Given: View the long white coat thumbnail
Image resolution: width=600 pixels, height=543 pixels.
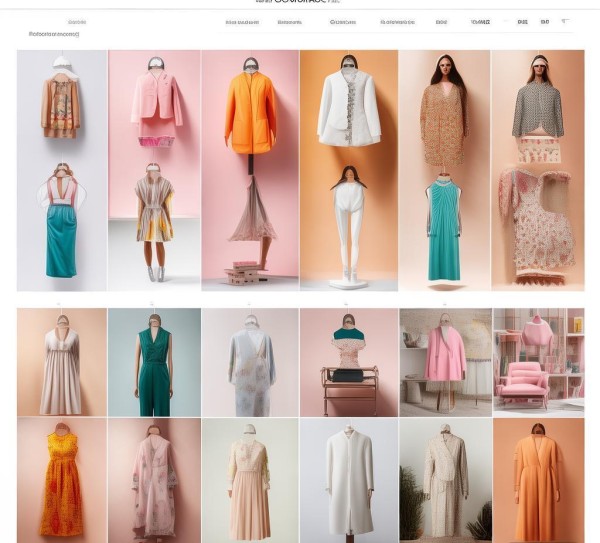Looking at the screenshot, I should click(x=348, y=480).
